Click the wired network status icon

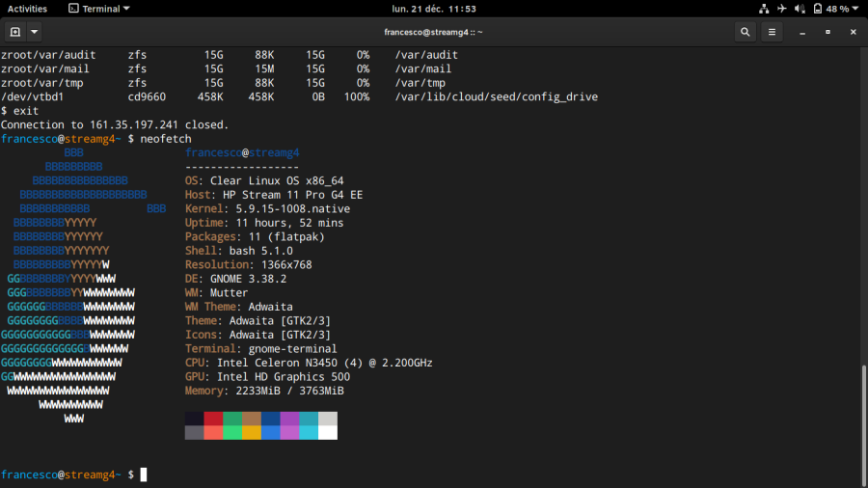click(x=764, y=9)
